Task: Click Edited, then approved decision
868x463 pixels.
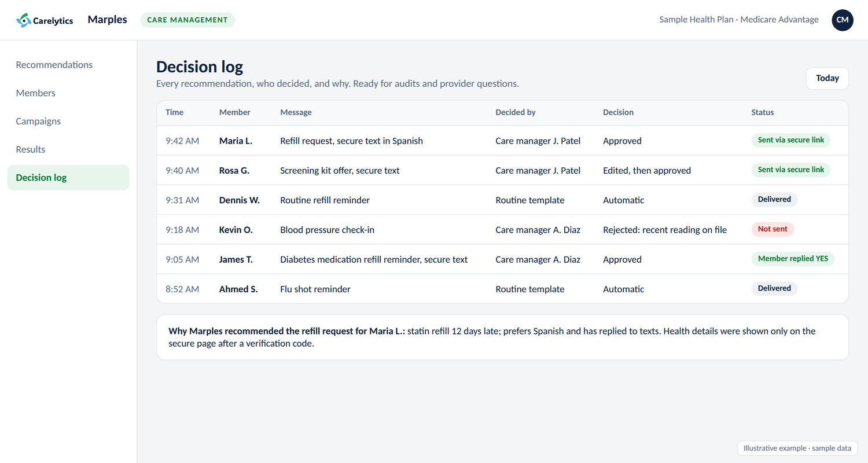Action: (647, 170)
